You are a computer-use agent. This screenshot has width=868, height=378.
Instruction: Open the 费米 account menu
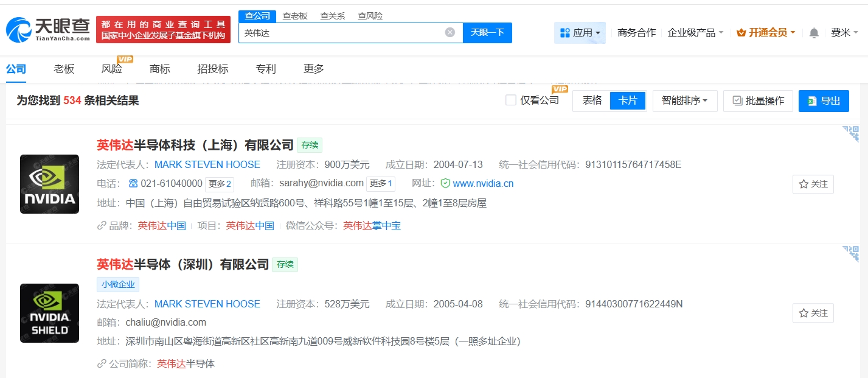(844, 33)
